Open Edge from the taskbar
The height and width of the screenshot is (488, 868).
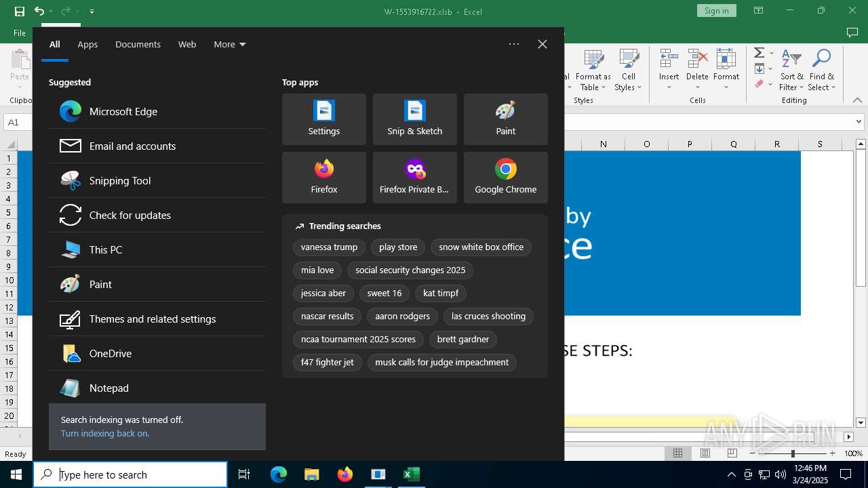[x=279, y=474]
